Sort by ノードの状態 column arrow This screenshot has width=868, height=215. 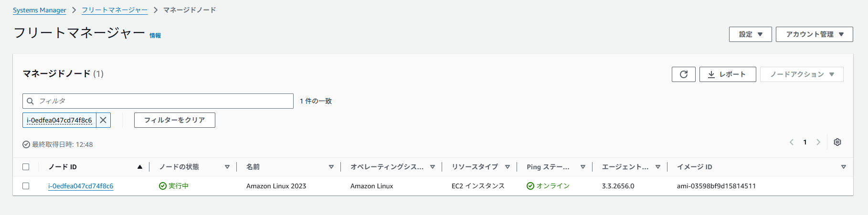[x=227, y=167]
